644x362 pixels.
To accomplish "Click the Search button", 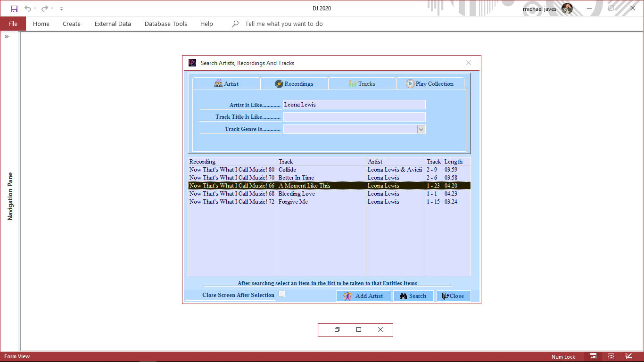I will click(413, 296).
